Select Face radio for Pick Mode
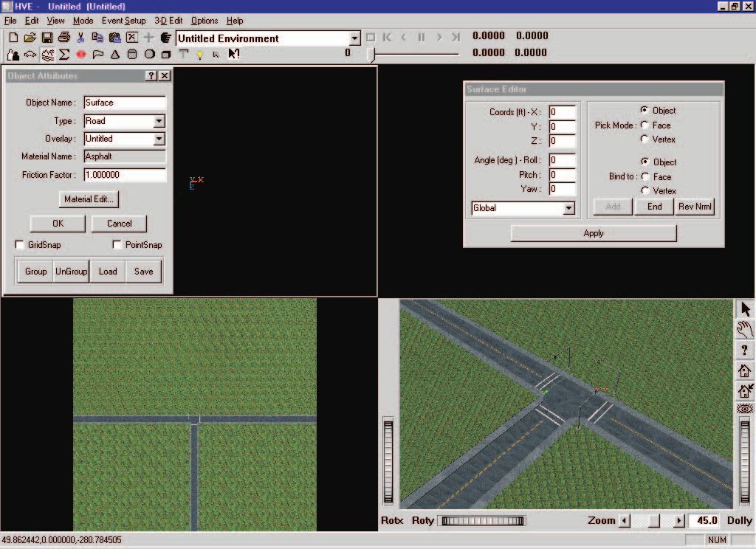The height and width of the screenshot is (549, 756). coord(645,125)
